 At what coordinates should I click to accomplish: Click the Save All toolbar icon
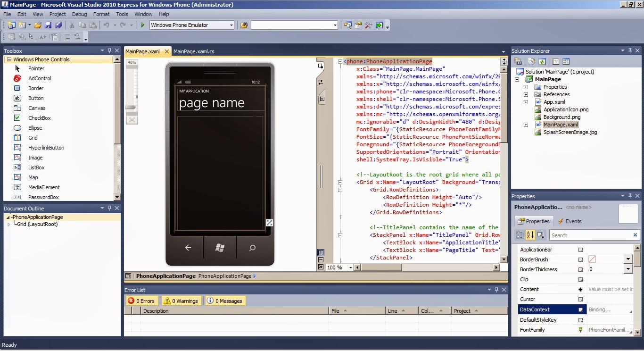tap(58, 25)
